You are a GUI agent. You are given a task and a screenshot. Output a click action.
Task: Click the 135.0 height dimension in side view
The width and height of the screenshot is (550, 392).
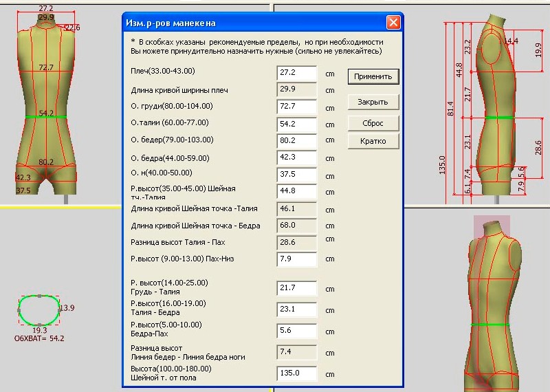(442, 165)
